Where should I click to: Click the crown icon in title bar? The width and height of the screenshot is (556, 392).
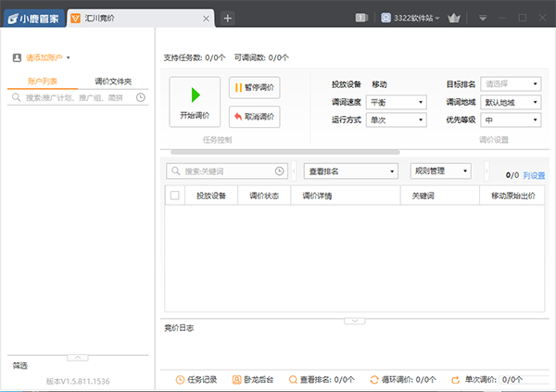tap(454, 18)
